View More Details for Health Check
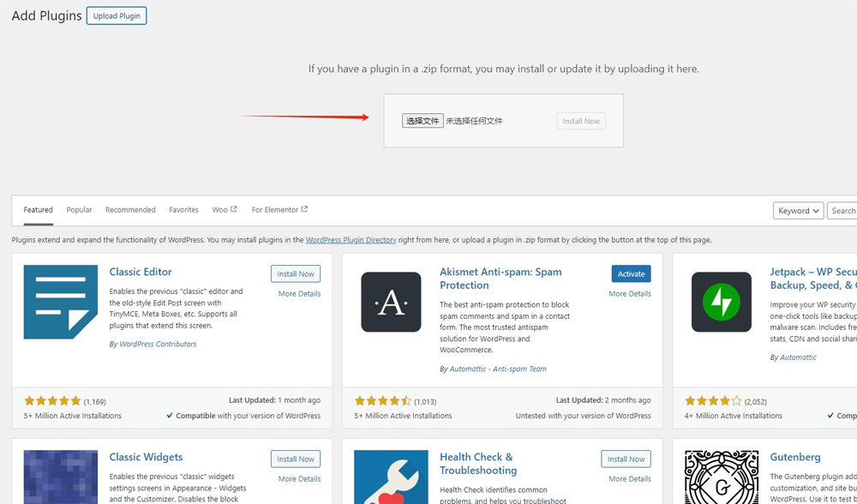 point(630,479)
